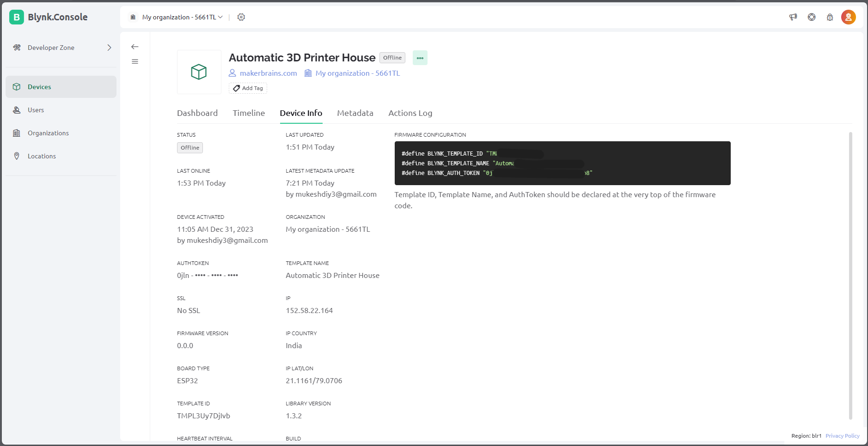
Task: Open the Metadata tab
Action: 355,113
